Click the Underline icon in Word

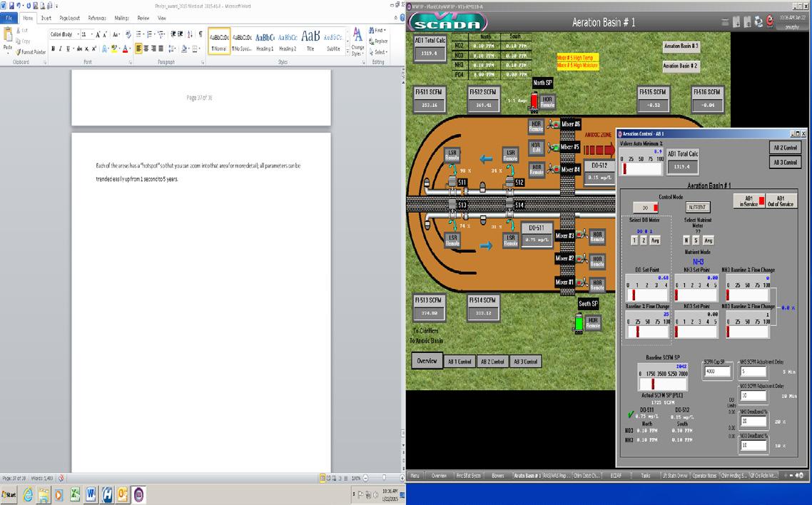pyautogui.click(x=68, y=49)
